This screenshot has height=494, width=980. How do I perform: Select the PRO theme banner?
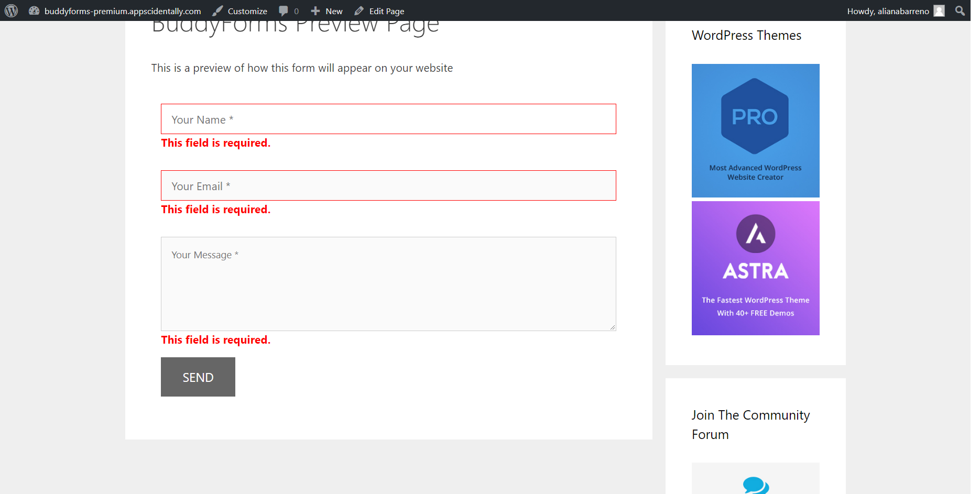[x=755, y=130]
